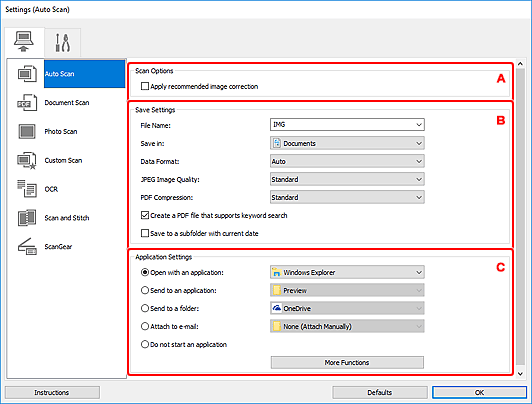Click the Document Scan PDF icon
532x404 pixels.
27,102
